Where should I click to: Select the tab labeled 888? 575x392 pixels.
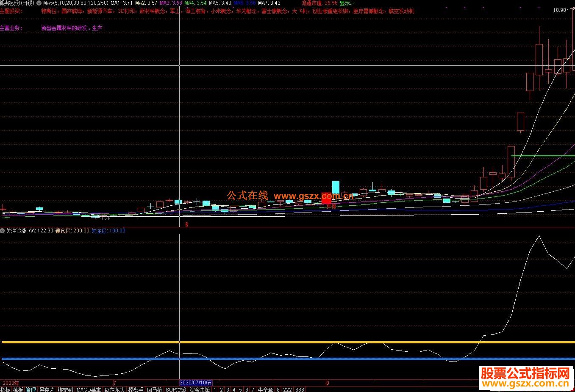(x=300, y=389)
